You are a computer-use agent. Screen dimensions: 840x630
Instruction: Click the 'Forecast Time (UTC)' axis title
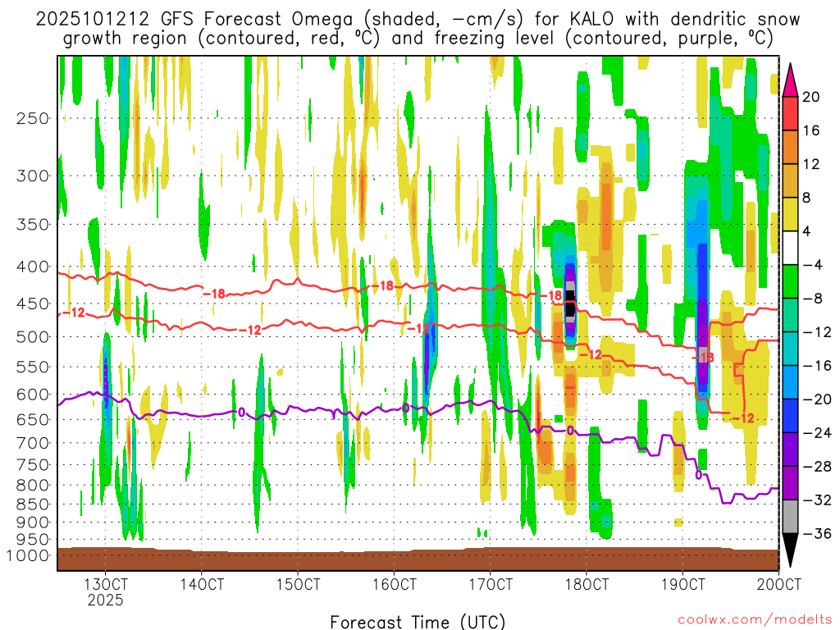point(418,622)
